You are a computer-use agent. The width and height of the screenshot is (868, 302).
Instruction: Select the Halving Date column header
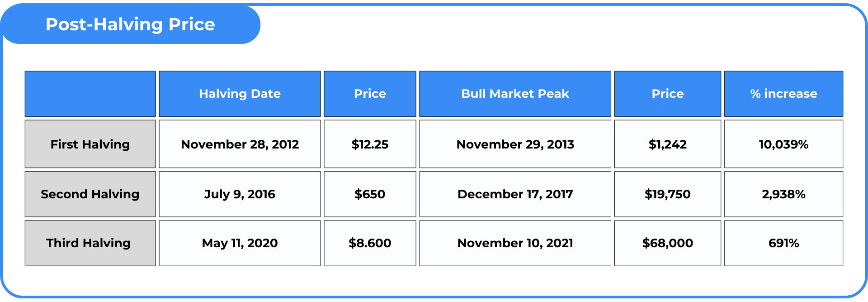point(240,94)
